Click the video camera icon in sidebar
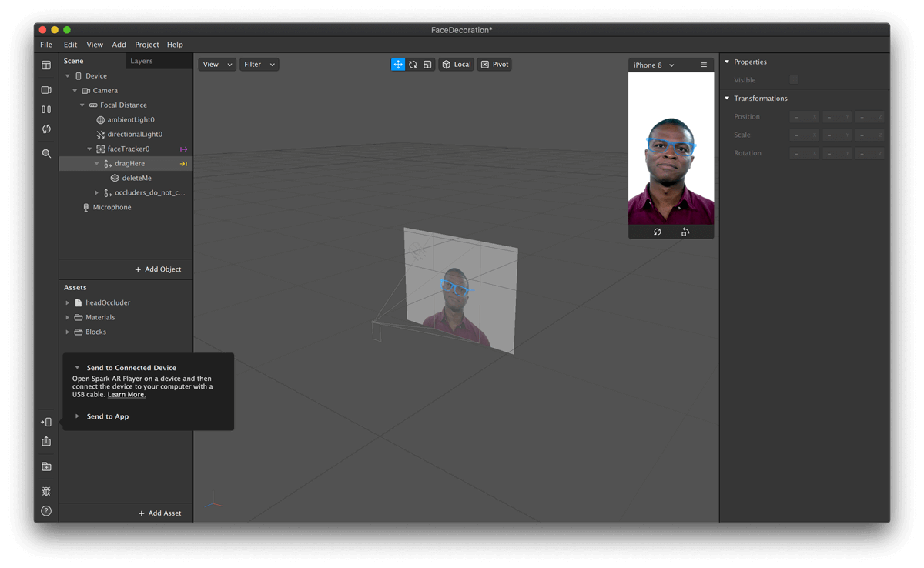 click(x=46, y=90)
